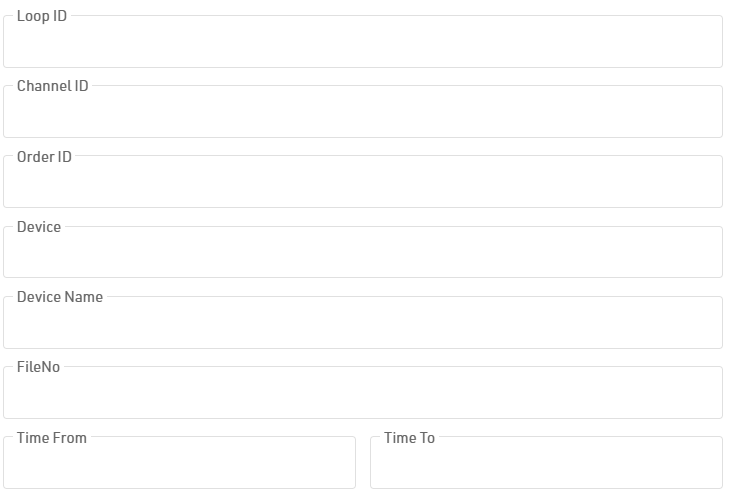Click the "Channel ID" label text

click(52, 86)
